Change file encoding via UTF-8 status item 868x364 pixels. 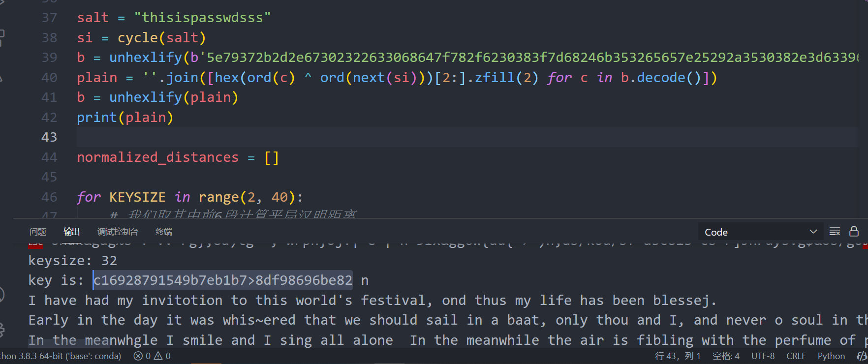[x=763, y=356]
